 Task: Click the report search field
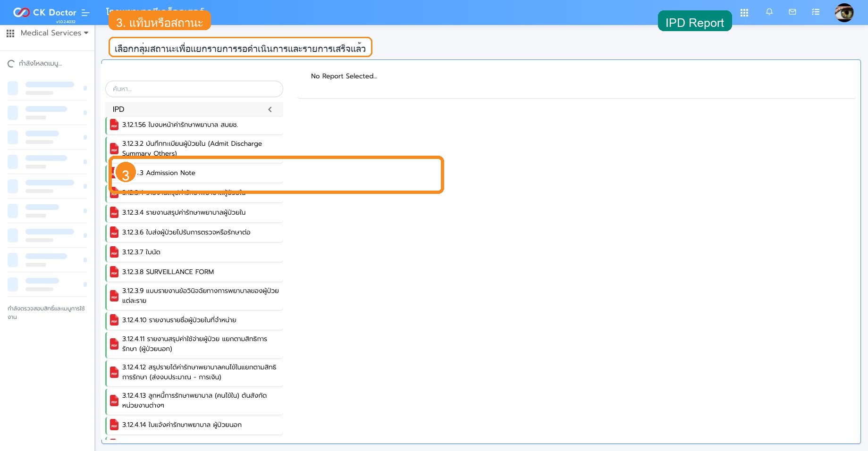point(194,89)
